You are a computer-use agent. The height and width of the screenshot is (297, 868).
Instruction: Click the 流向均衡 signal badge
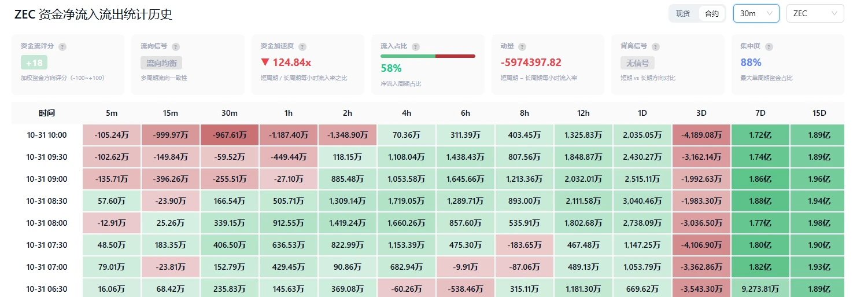click(x=161, y=63)
